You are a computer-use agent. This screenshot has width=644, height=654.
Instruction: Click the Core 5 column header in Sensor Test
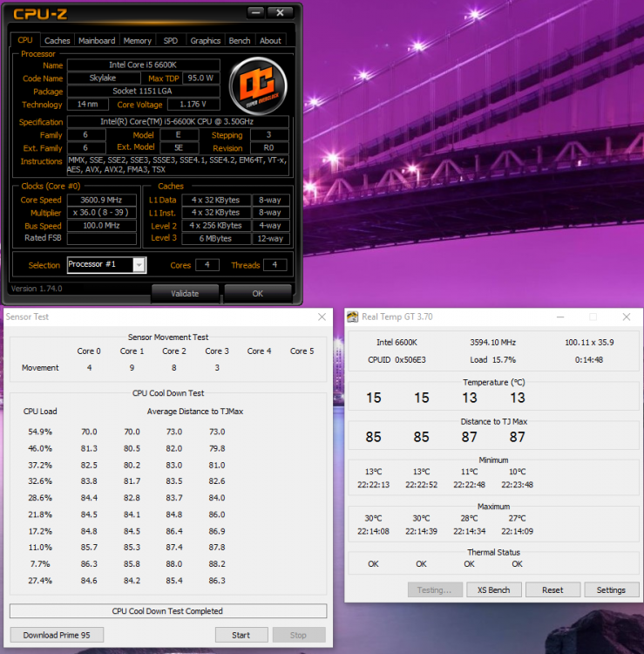pos(302,351)
